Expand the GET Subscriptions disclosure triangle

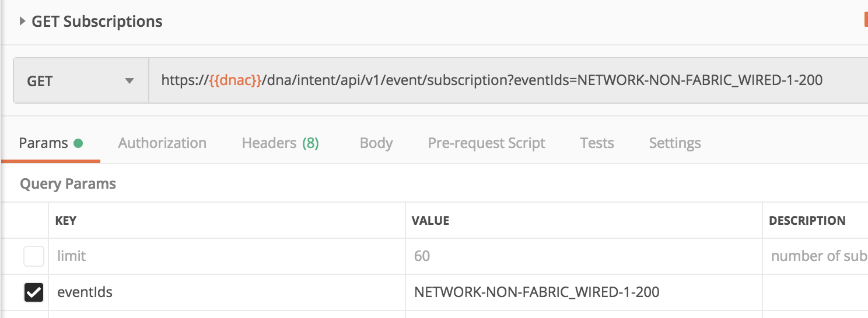[22, 22]
